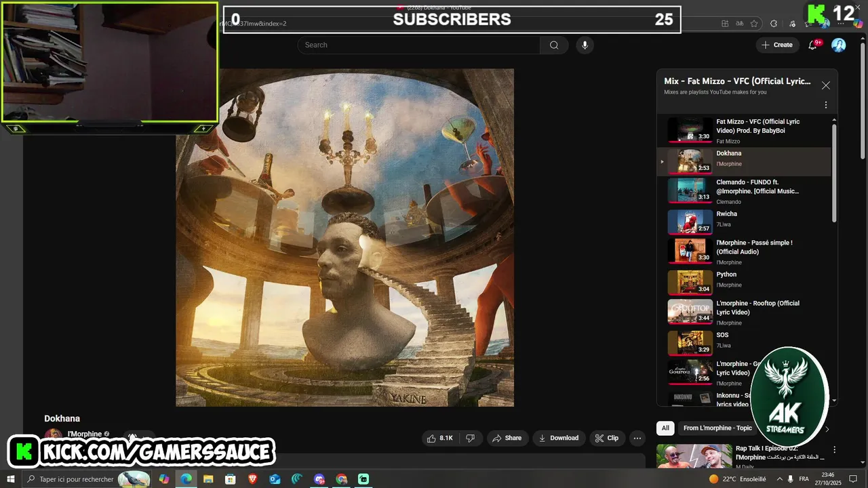Show next filter chips with the arrow
This screenshot has height=488, width=868.
(x=827, y=428)
